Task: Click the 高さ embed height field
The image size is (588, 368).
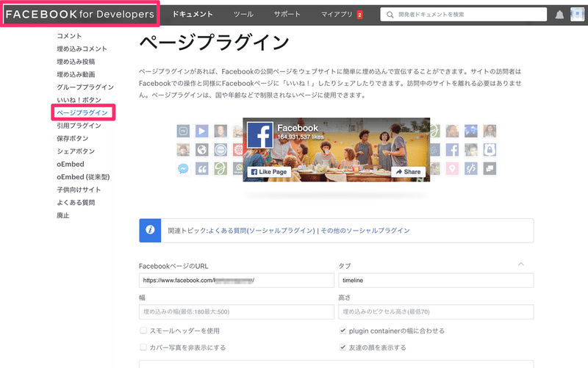Action: point(436,311)
